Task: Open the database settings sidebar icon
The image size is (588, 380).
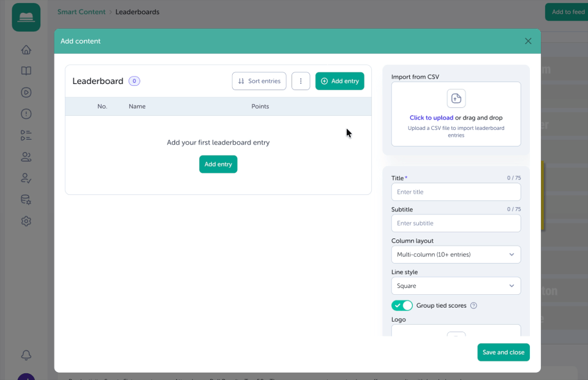Action: pyautogui.click(x=26, y=200)
